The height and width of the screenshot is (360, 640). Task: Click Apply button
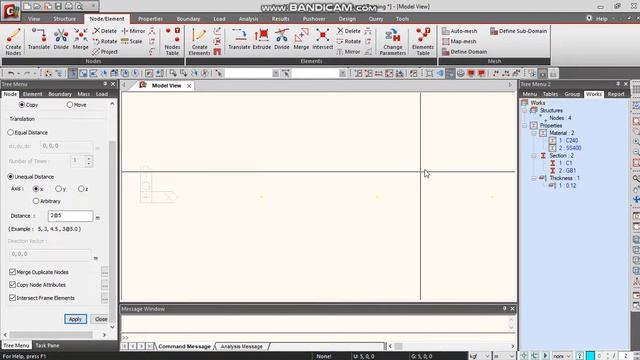coord(75,319)
